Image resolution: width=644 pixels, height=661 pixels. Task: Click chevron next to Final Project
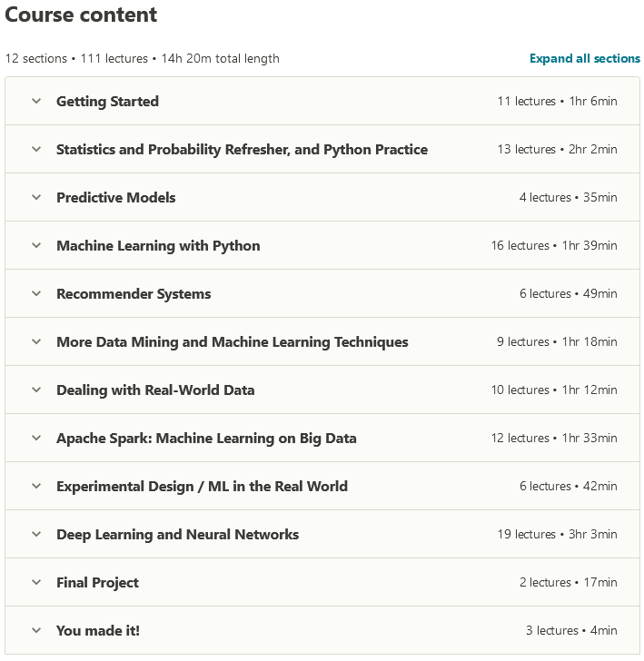click(x=36, y=582)
